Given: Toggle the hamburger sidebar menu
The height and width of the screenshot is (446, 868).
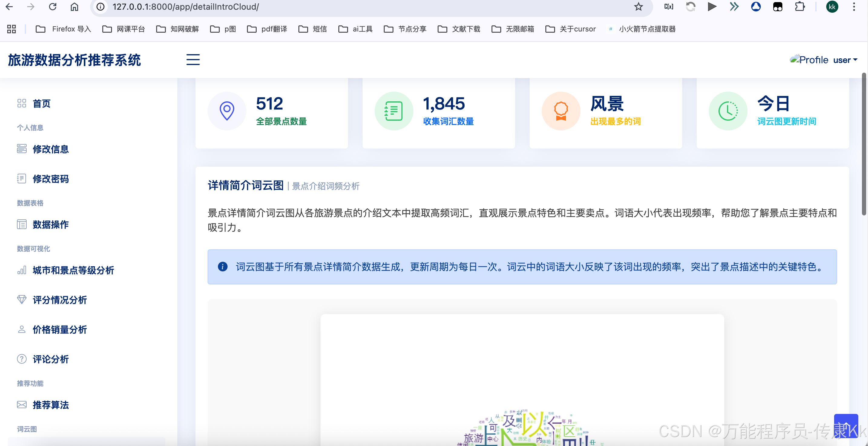Looking at the screenshot, I should pyautogui.click(x=193, y=60).
